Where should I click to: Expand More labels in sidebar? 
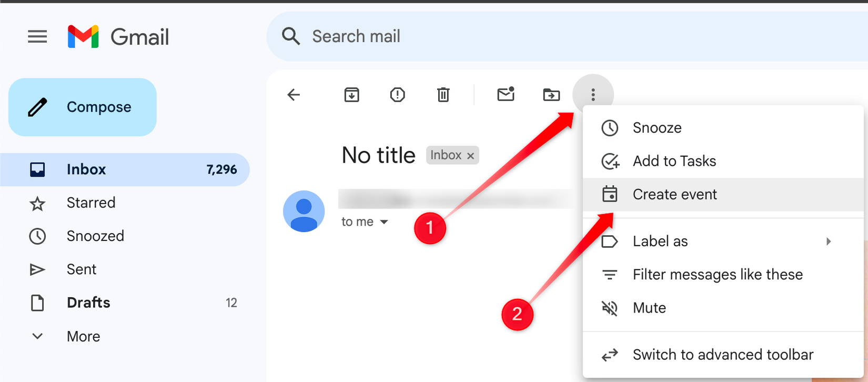tap(65, 336)
